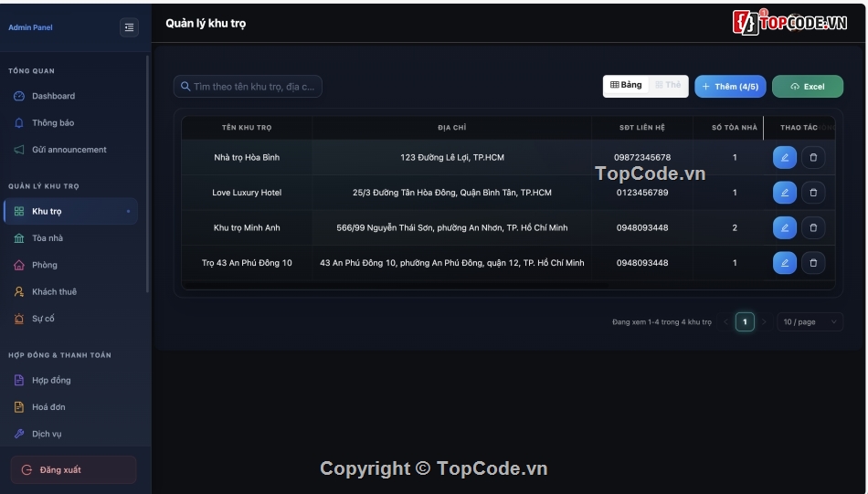The height and width of the screenshot is (494, 868).
Task: Click the Thông báo bell icon
Action: pyautogui.click(x=19, y=123)
